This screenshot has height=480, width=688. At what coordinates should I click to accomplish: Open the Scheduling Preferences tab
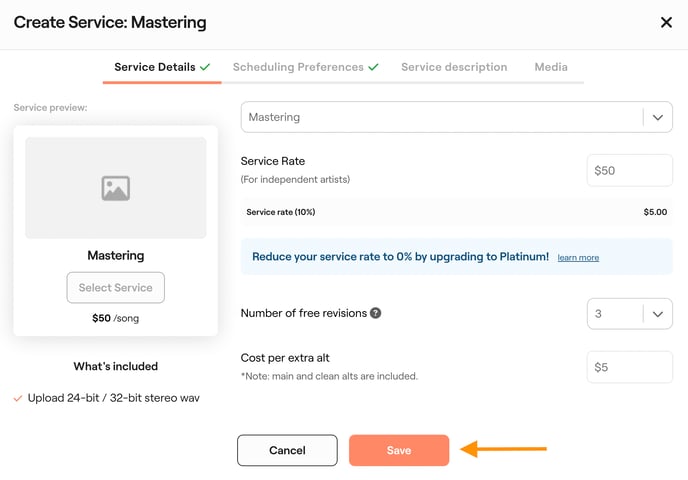pyautogui.click(x=298, y=67)
